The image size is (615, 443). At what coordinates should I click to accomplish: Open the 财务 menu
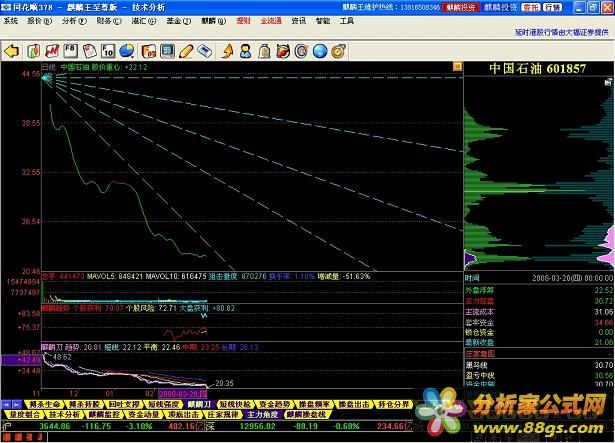(x=109, y=21)
